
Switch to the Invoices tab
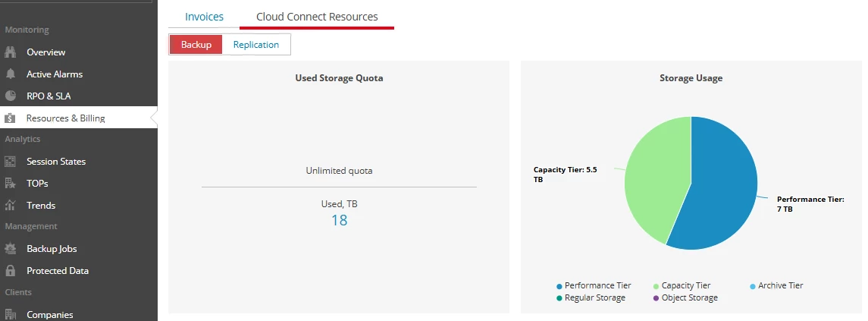tap(204, 17)
